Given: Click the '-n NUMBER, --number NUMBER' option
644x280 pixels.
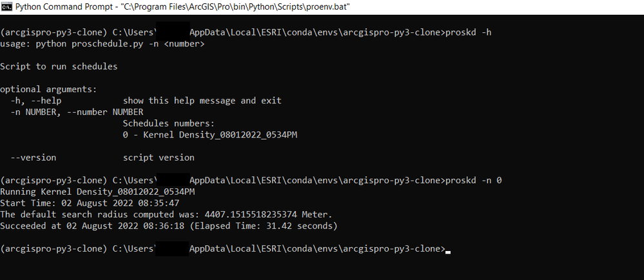Looking at the screenshot, I should click(x=72, y=112).
